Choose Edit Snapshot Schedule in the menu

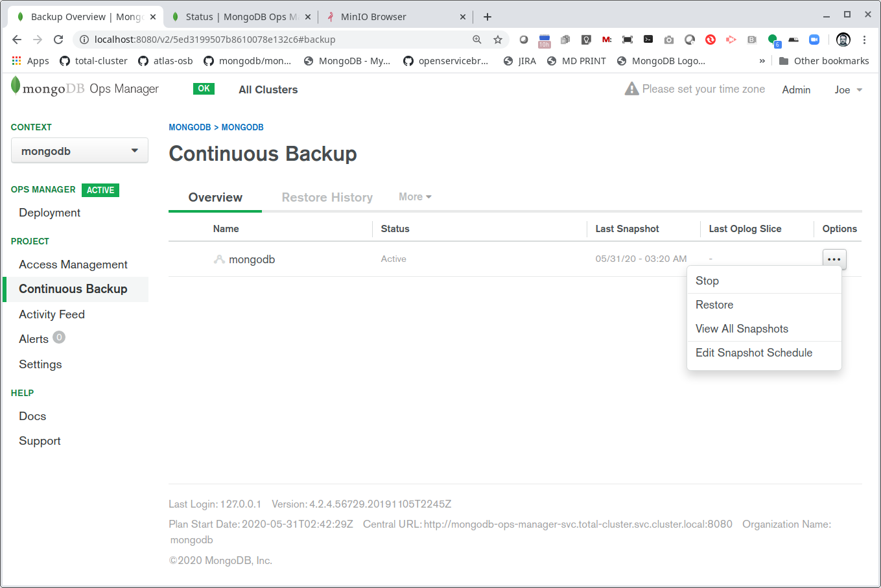click(753, 353)
